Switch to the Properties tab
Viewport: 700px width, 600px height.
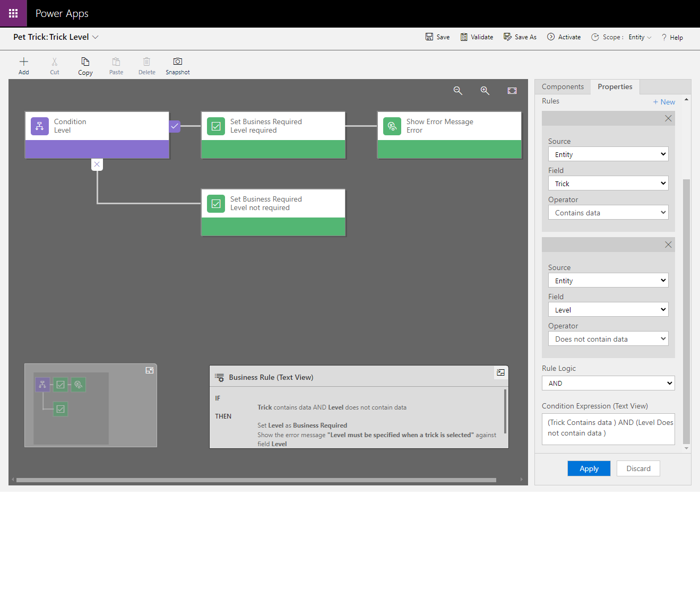point(615,86)
